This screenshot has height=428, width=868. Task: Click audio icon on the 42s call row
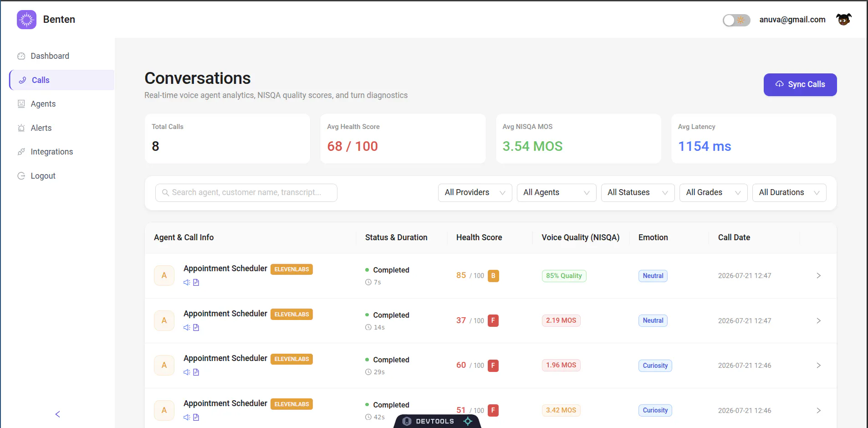[187, 418]
